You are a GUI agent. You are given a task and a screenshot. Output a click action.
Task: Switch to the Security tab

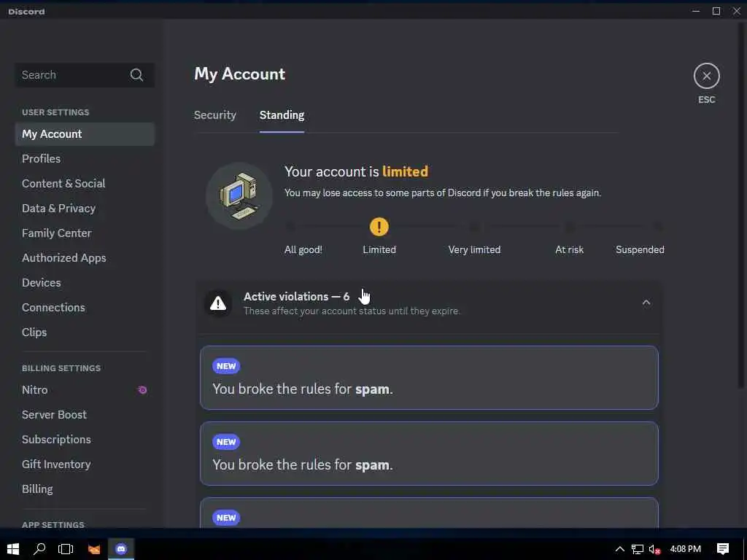(x=215, y=115)
